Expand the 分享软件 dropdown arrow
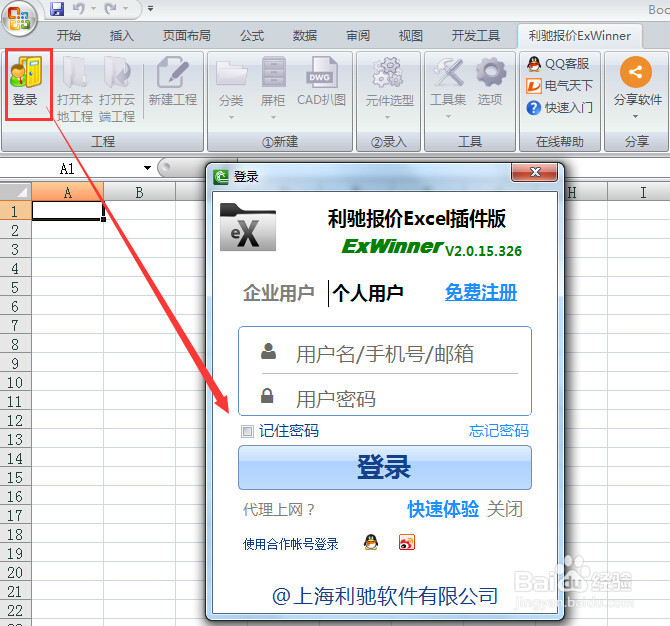 [635, 116]
